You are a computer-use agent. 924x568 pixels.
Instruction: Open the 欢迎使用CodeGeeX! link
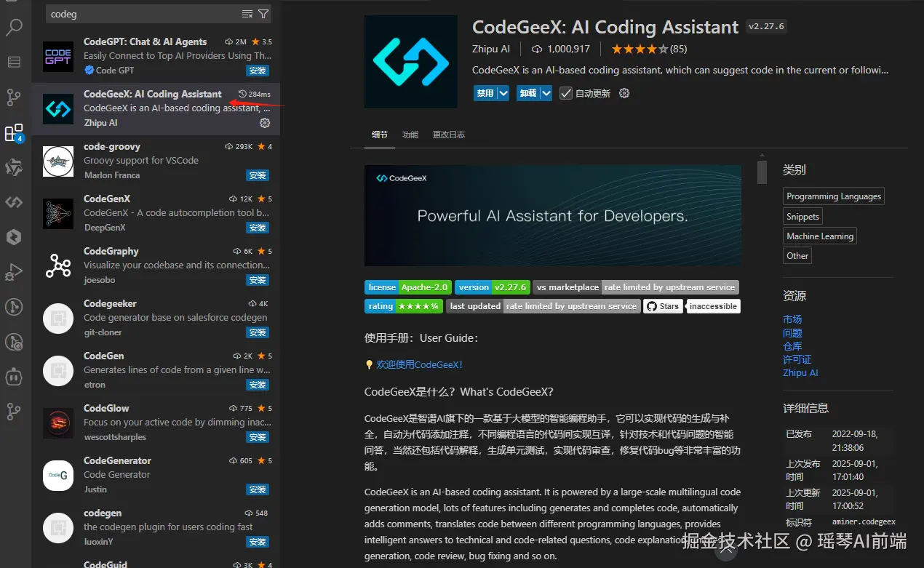419,364
